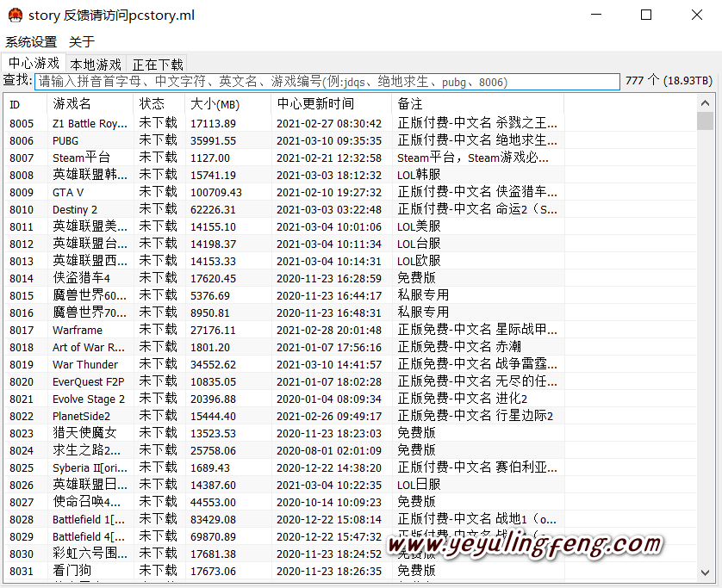Click ID cell 8020
Image resolution: width=722 pixels, height=588 pixels.
coord(22,382)
